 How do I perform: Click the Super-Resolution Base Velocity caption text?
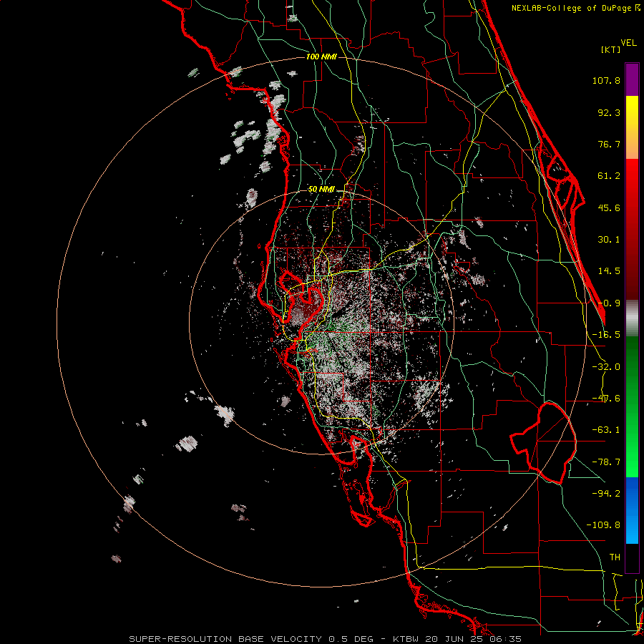click(326, 639)
